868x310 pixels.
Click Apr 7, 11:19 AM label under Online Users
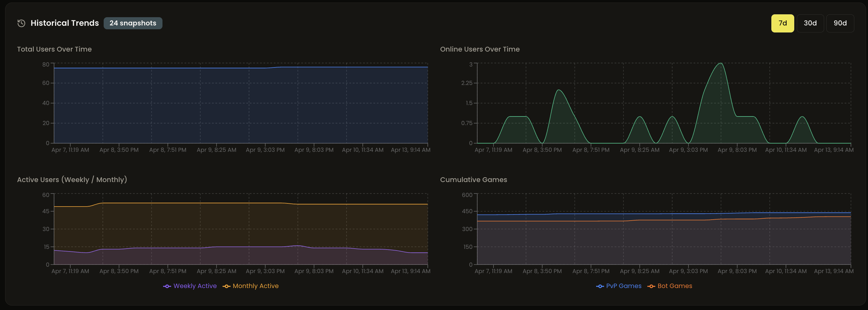click(493, 150)
